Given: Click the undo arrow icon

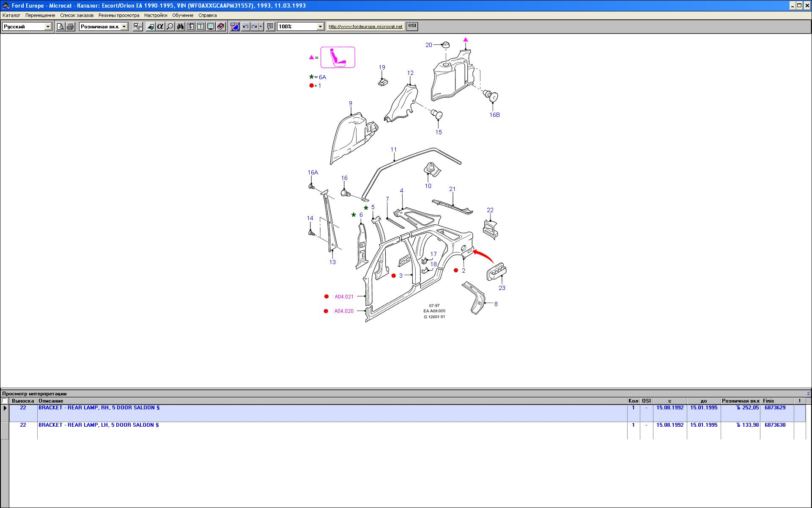Looking at the screenshot, I should [245, 27].
